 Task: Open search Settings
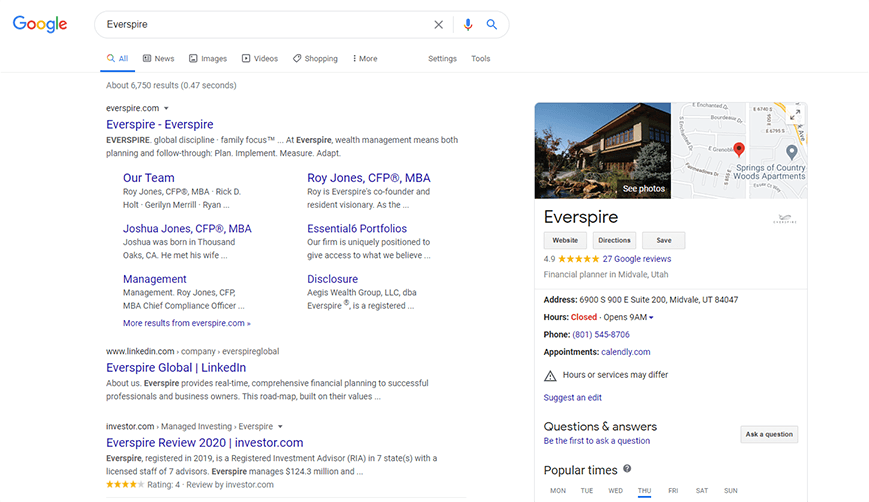pos(442,59)
